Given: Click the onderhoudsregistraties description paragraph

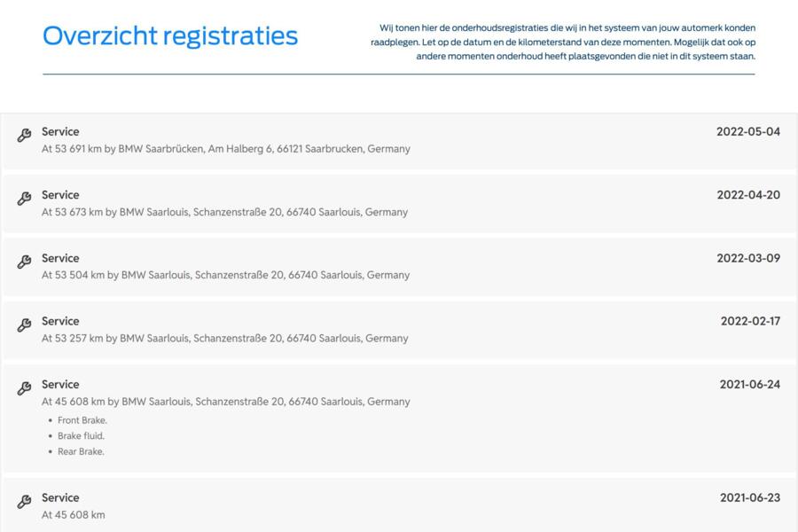Looking at the screenshot, I should pos(562,42).
